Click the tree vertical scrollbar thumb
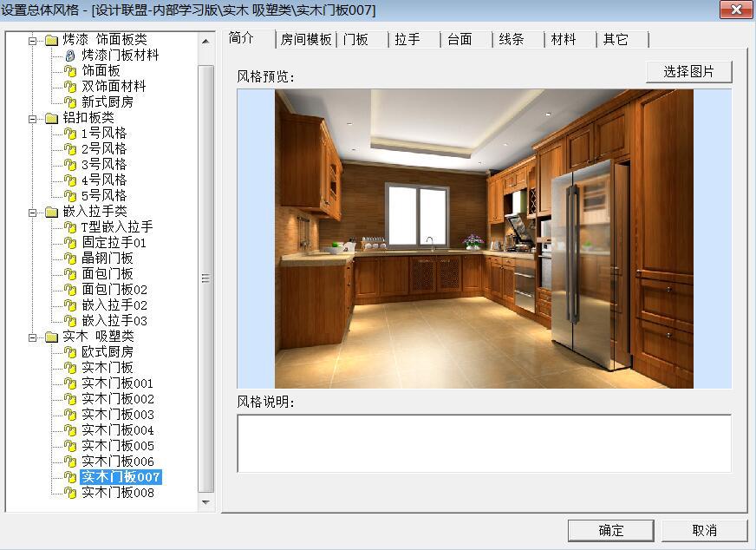756x550 pixels. point(205,278)
